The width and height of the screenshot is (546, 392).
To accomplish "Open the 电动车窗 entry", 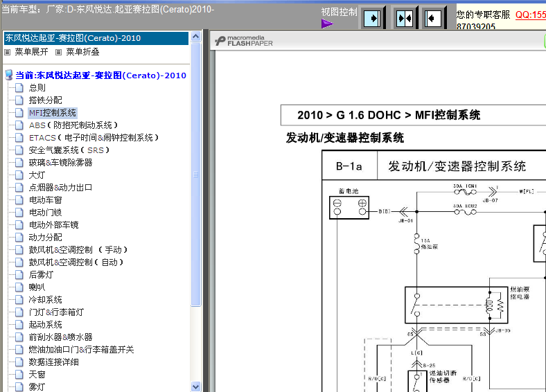I will [x=45, y=200].
